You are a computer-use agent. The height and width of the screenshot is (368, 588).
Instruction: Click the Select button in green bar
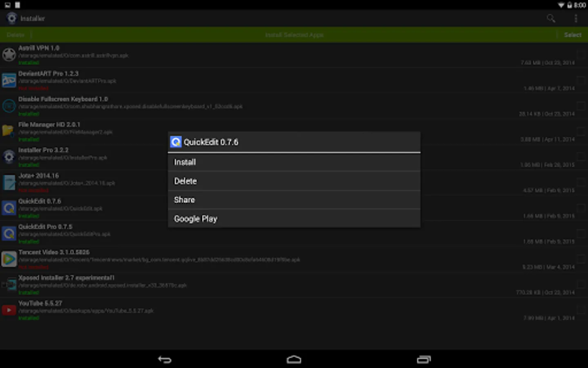click(572, 35)
